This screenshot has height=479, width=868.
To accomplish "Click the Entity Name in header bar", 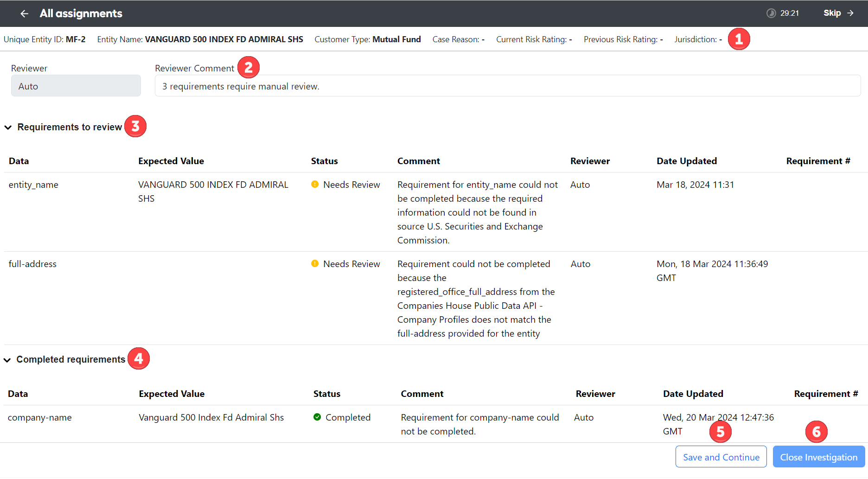I will pyautogui.click(x=200, y=39).
